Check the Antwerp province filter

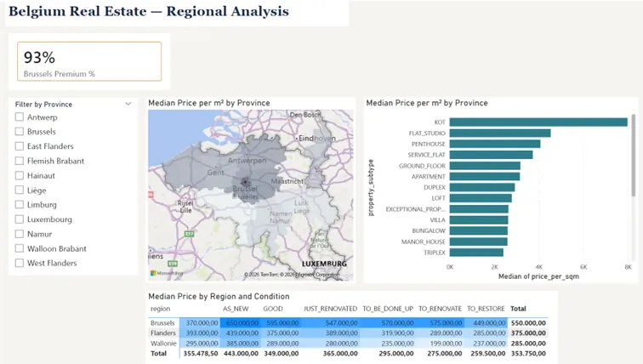20,117
